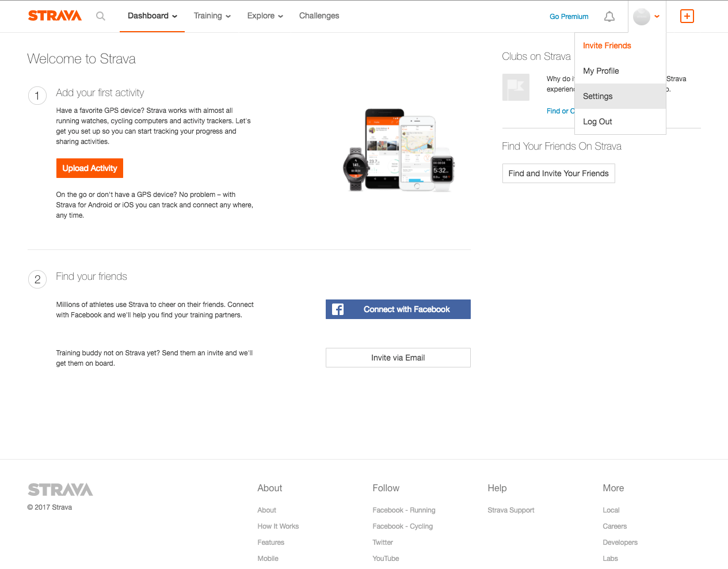
Task: Expand the Dashboard dropdown menu
Action: pyautogui.click(x=153, y=16)
